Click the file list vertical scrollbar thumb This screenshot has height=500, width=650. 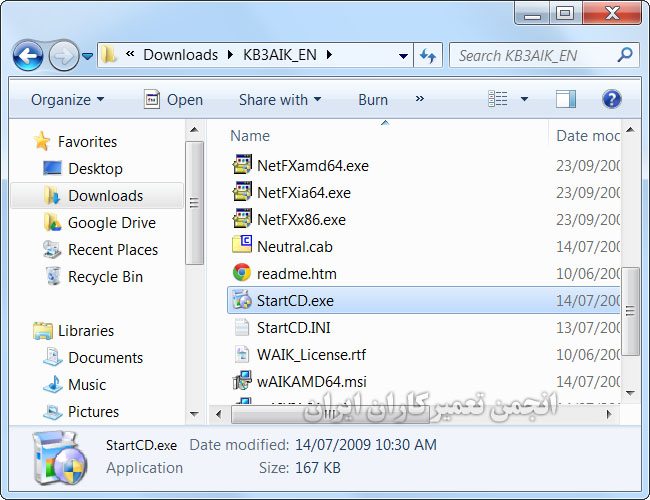(x=631, y=311)
